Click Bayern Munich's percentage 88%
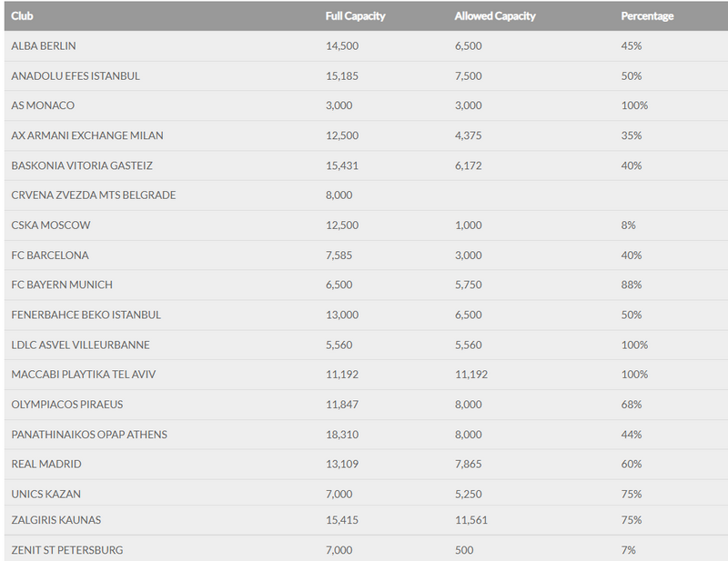Viewport: 728px width, 561px height. pos(632,285)
